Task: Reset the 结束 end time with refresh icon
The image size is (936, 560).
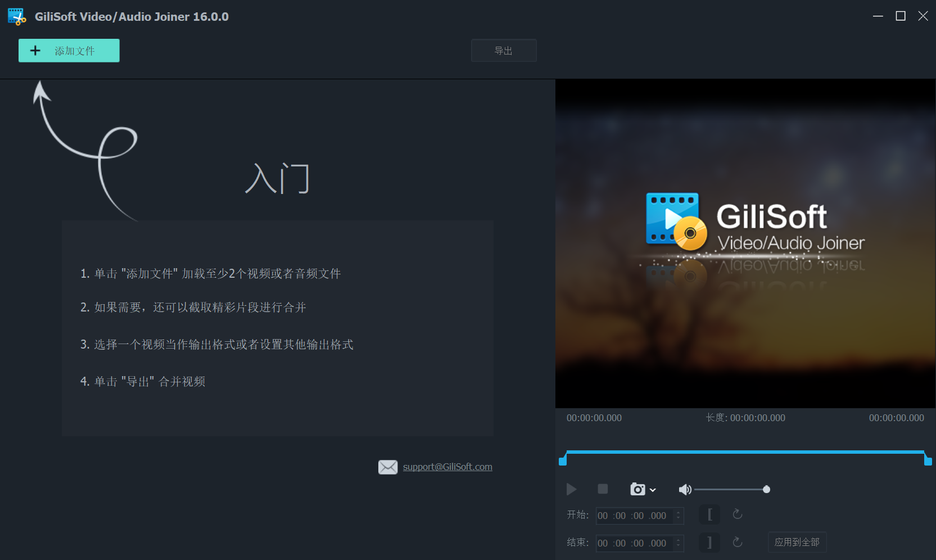Action: [x=738, y=542]
